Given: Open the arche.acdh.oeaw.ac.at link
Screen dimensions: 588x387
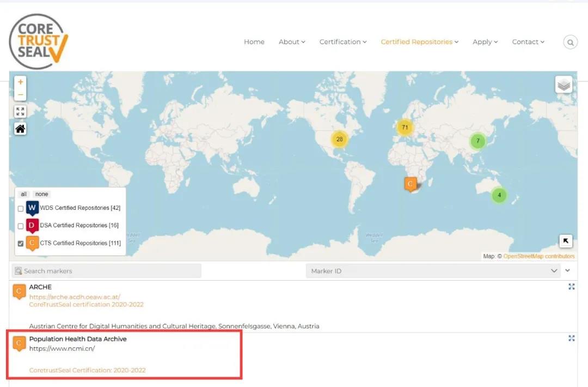Looking at the screenshot, I should pyautogui.click(x=75, y=297).
